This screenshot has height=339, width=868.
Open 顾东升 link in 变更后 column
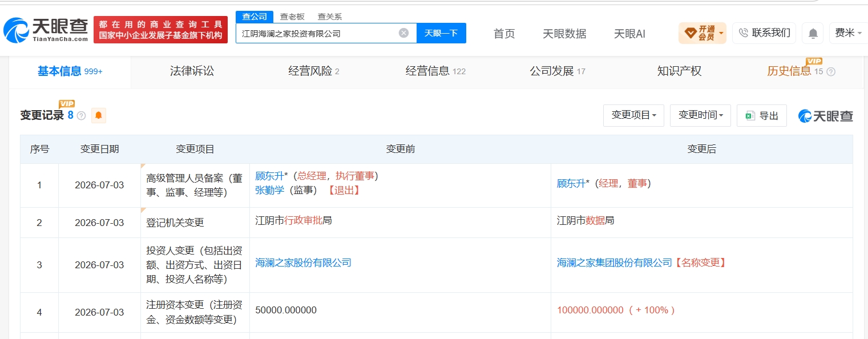tap(571, 183)
